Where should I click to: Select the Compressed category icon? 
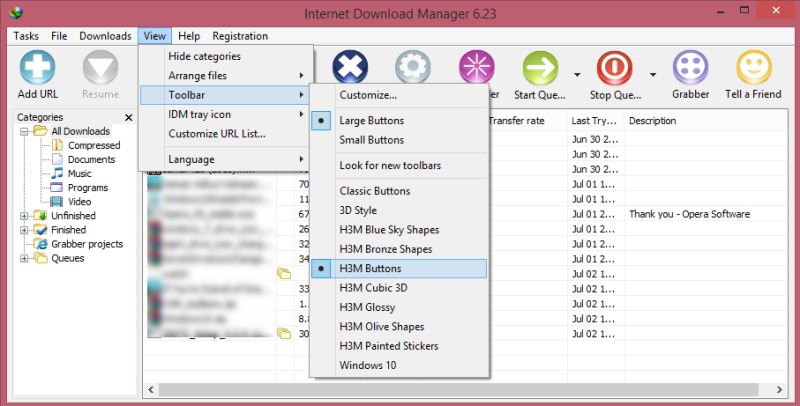pos(57,145)
